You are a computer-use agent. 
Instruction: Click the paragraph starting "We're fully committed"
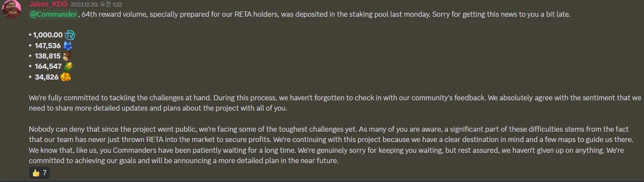pyautogui.click(x=336, y=103)
